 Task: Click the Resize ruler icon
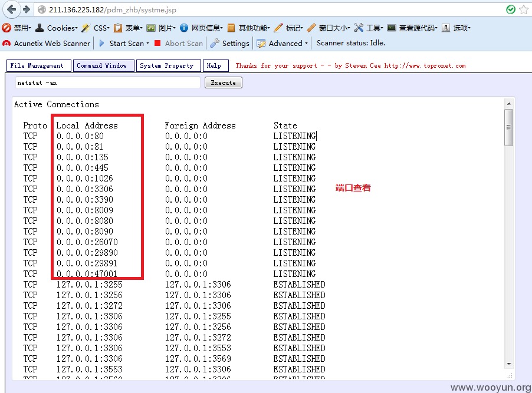point(311,28)
